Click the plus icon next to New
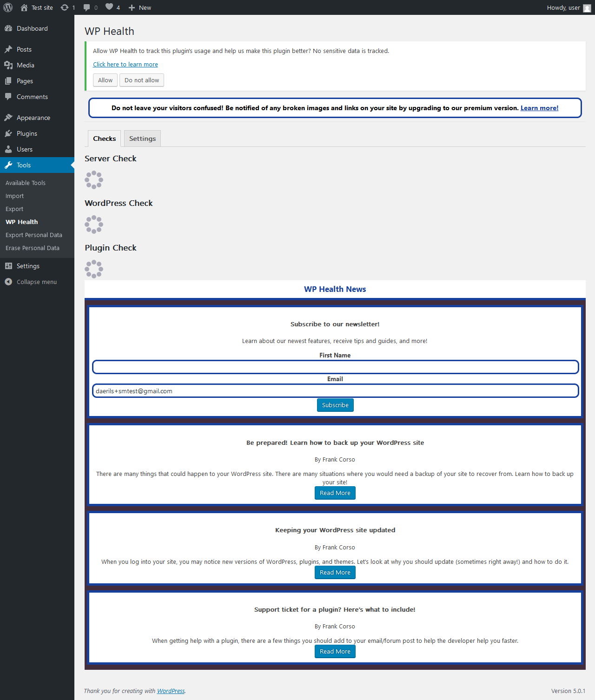This screenshot has height=700, width=595. coord(132,7)
